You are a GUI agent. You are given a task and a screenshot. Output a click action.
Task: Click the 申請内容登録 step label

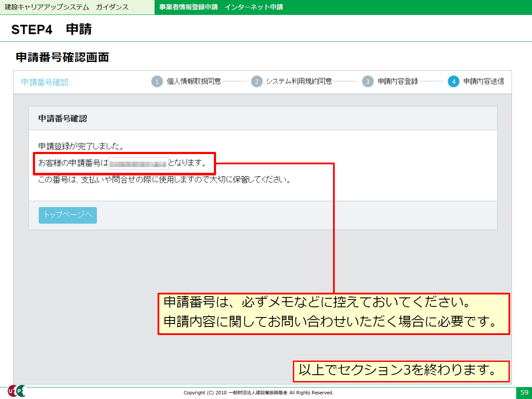click(x=398, y=82)
